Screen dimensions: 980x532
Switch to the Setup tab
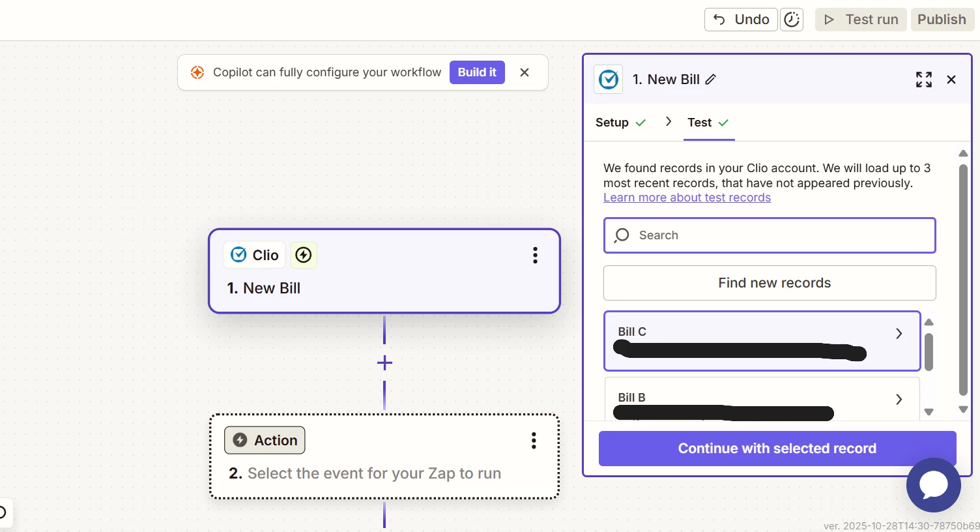pyautogui.click(x=620, y=123)
